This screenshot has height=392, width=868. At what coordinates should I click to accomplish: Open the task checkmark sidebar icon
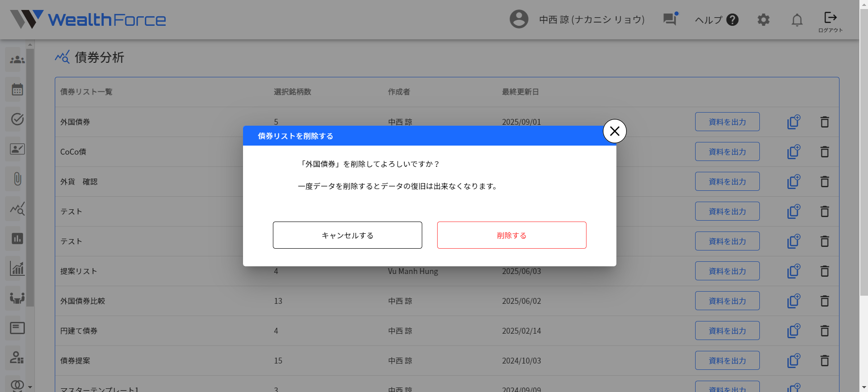pos(17,119)
